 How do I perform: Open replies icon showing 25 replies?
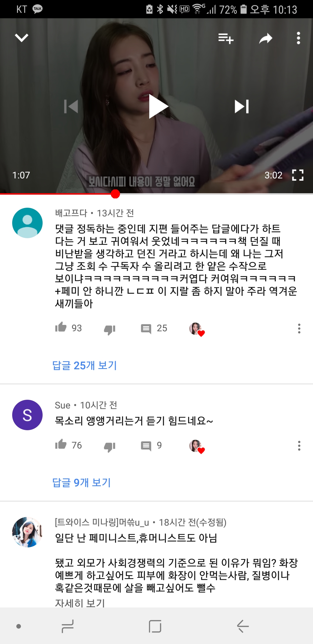[146, 329]
